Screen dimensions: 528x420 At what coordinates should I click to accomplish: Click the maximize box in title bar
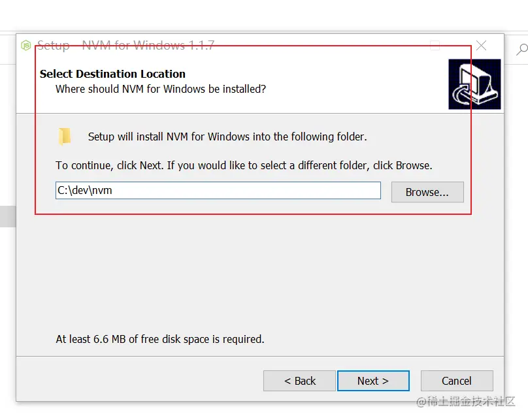pyautogui.click(x=435, y=46)
